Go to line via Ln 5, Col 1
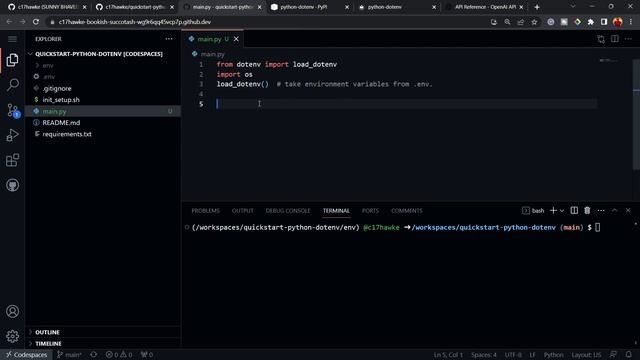The height and width of the screenshot is (360, 640). pyautogui.click(x=448, y=355)
